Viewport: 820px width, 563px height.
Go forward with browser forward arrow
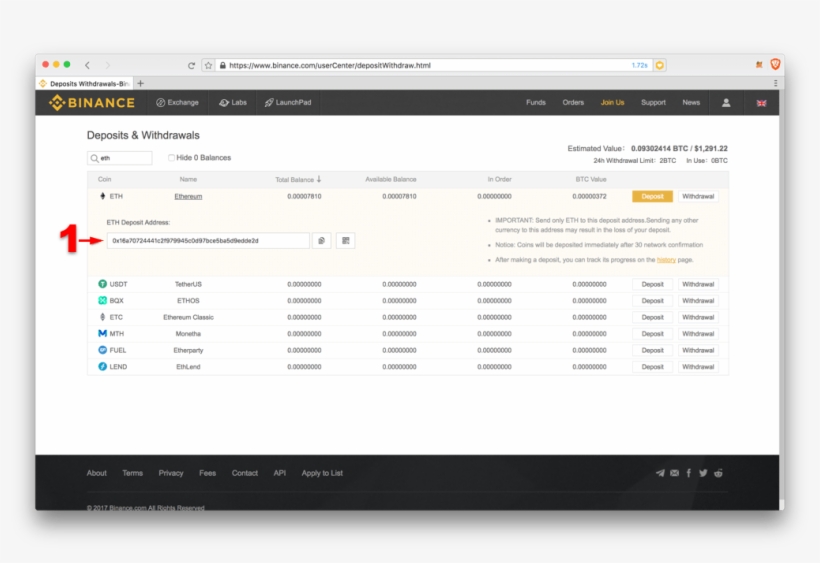coord(108,65)
